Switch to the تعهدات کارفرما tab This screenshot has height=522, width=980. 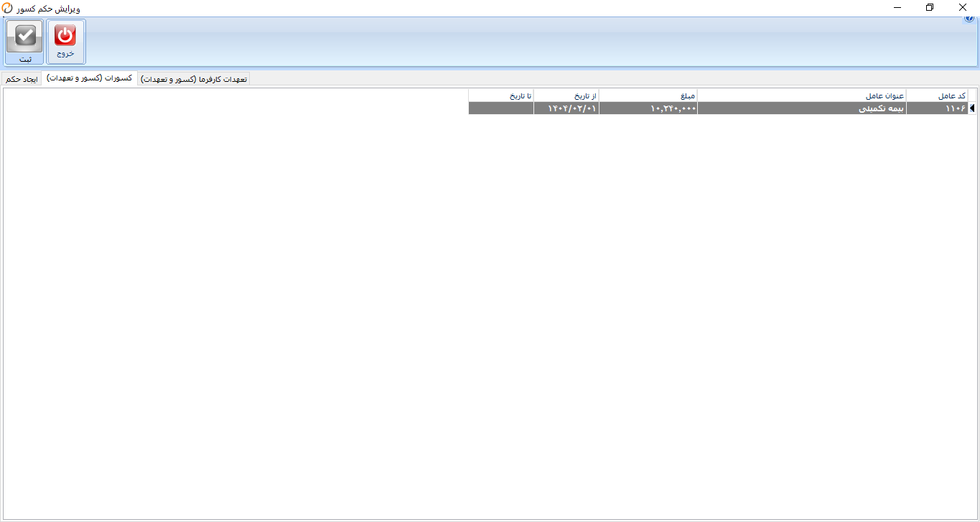(x=194, y=79)
